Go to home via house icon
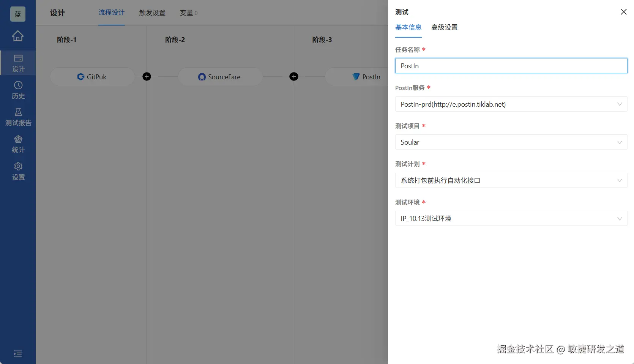Image resolution: width=634 pixels, height=364 pixels. click(18, 36)
